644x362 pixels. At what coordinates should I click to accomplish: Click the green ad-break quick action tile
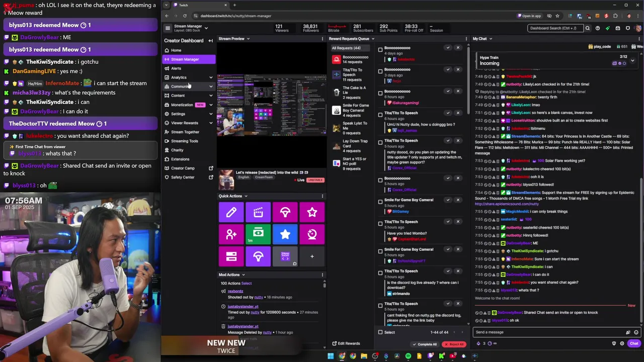point(258,234)
